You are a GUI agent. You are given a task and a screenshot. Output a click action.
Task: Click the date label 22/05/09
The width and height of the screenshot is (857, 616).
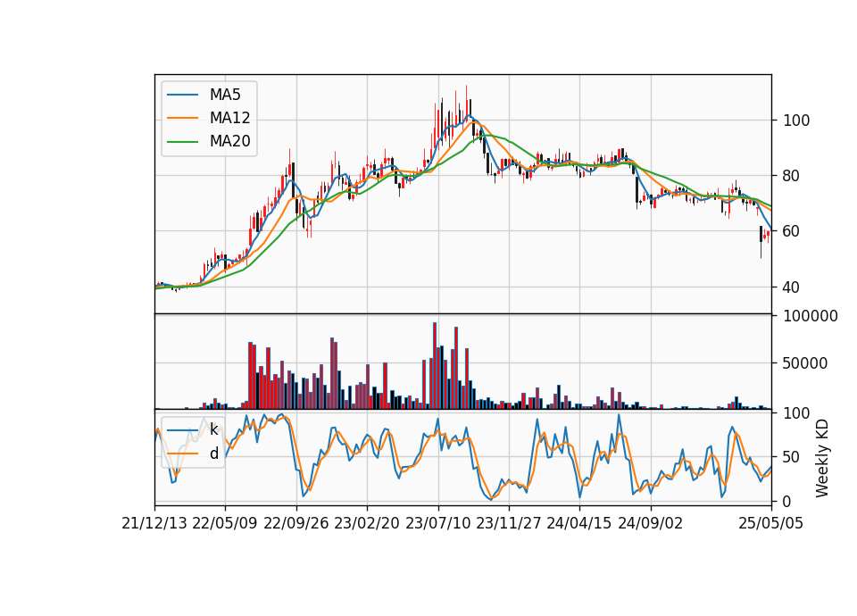click(x=225, y=523)
